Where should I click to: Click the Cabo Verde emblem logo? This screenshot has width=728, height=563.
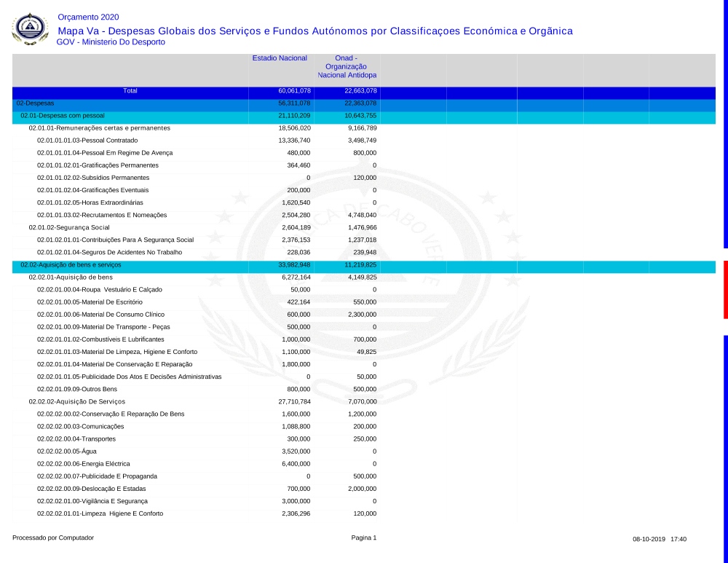[30, 29]
